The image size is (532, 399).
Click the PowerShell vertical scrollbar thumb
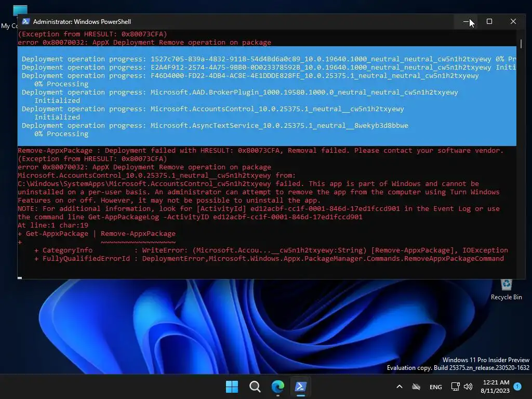(x=521, y=44)
